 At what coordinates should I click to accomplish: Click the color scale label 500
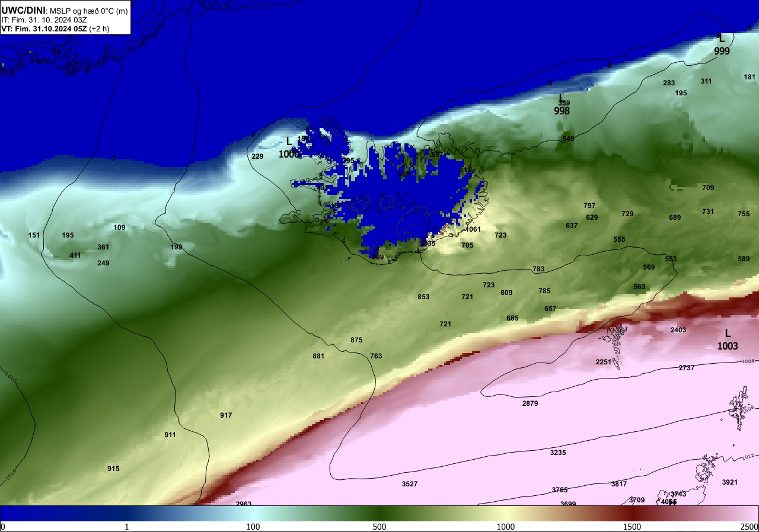(379, 527)
